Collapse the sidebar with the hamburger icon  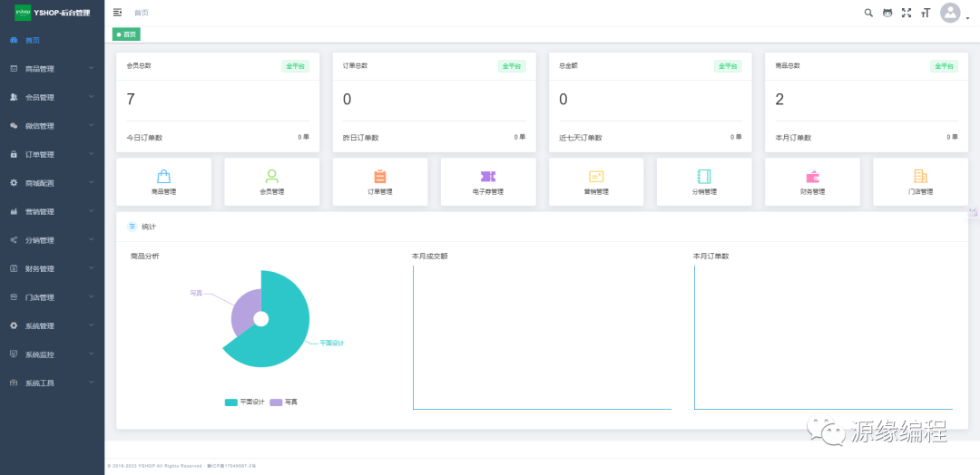point(117,13)
